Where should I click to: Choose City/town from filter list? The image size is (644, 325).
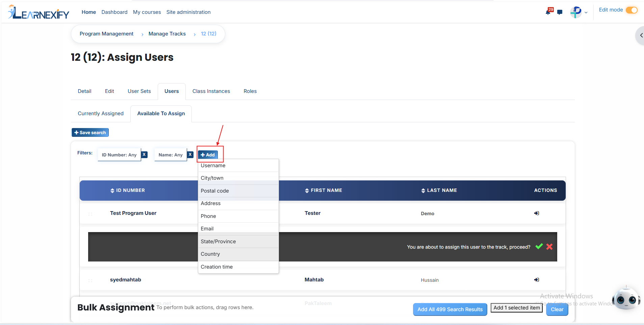click(238, 178)
